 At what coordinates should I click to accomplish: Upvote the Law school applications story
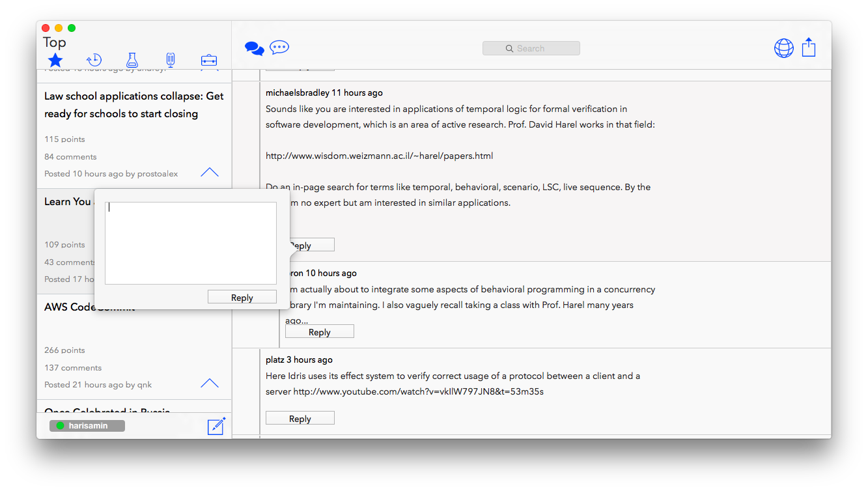tap(210, 173)
